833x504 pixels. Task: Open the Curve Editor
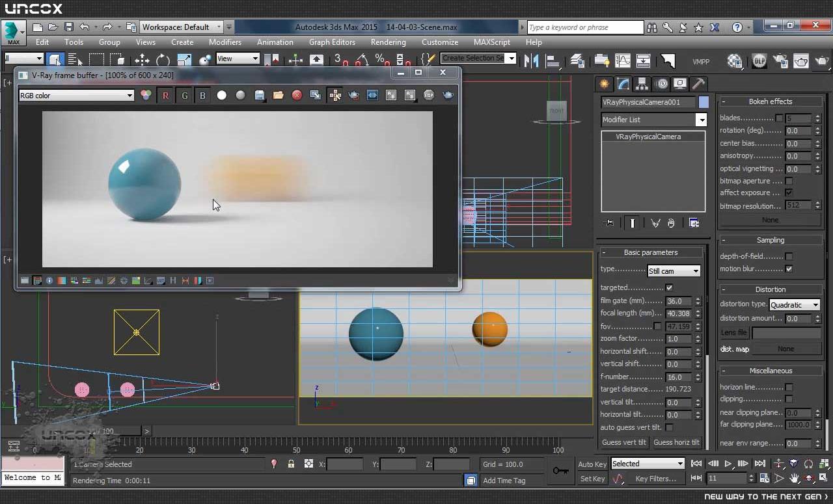click(x=623, y=60)
